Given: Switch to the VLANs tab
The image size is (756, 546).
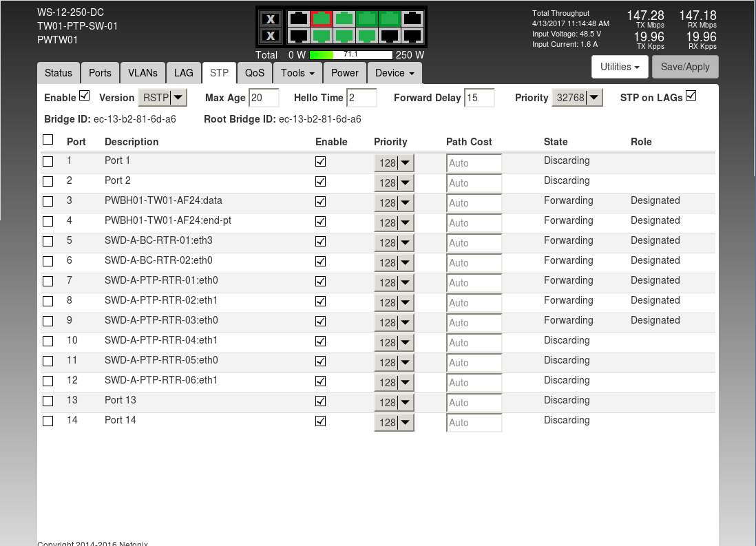Looking at the screenshot, I should click(143, 73).
